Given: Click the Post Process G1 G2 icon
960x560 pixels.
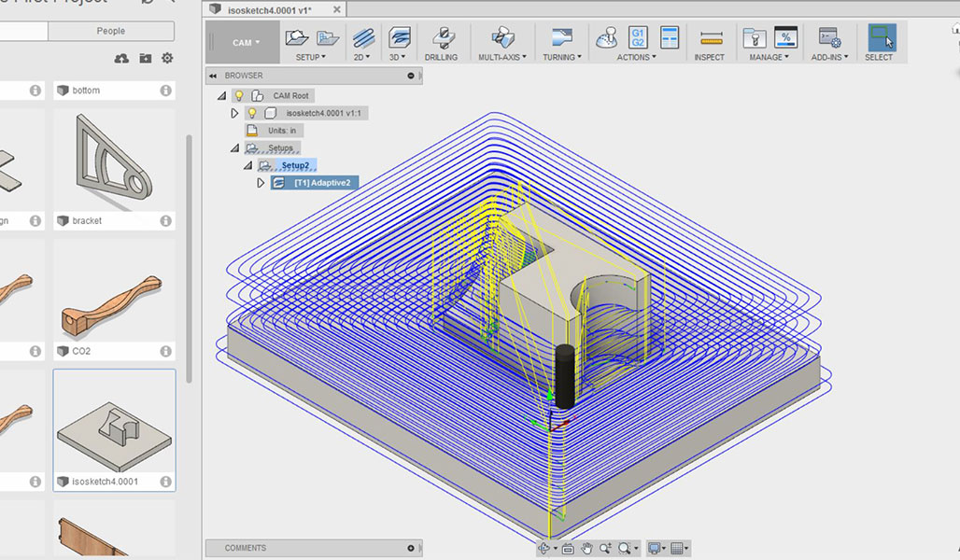Looking at the screenshot, I should coord(637,37).
